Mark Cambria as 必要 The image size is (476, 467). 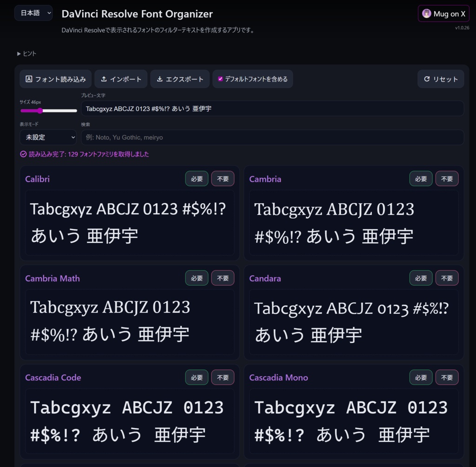(x=421, y=179)
